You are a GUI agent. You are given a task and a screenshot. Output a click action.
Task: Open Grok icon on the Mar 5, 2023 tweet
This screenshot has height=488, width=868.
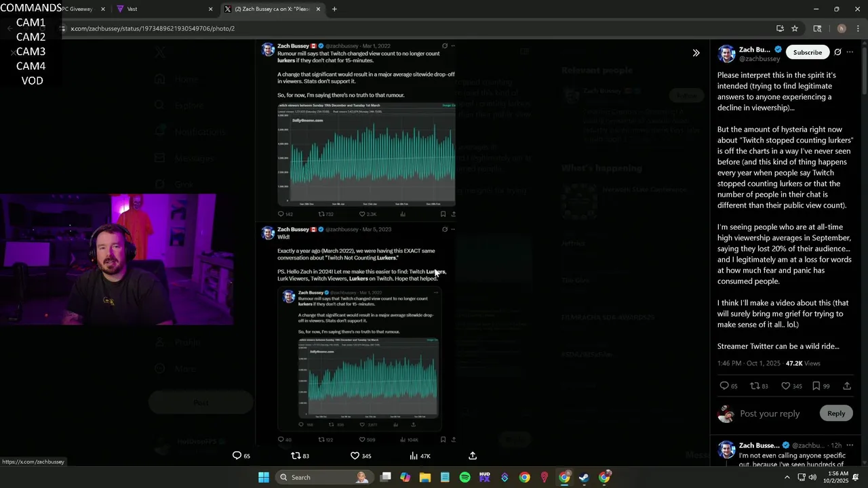tap(445, 229)
